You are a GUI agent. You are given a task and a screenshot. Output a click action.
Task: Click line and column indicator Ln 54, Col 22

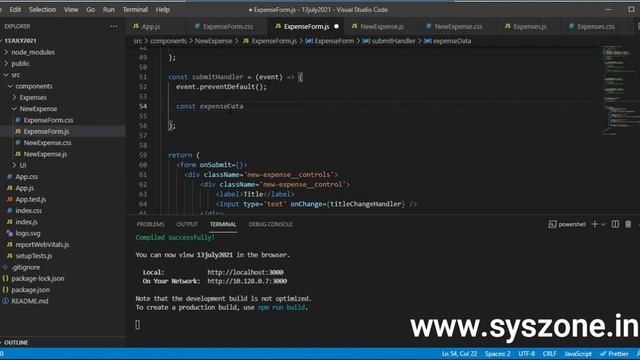pos(459,354)
